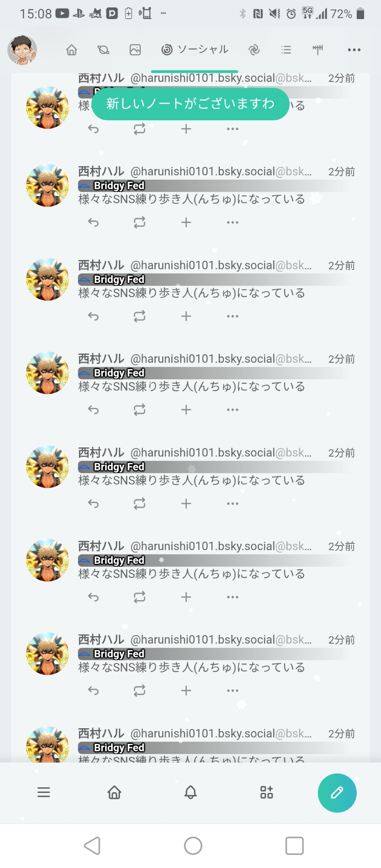Open the widgets icon in bottom bar

[x=266, y=792]
